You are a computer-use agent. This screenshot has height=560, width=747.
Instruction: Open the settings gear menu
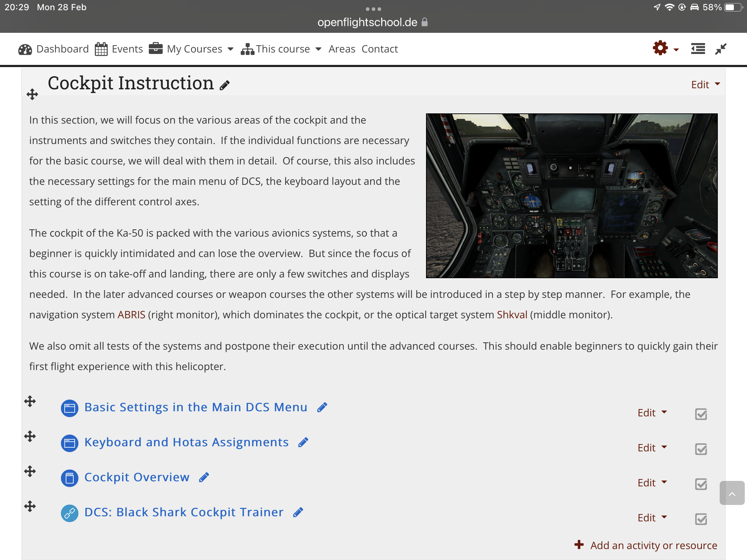coord(661,48)
